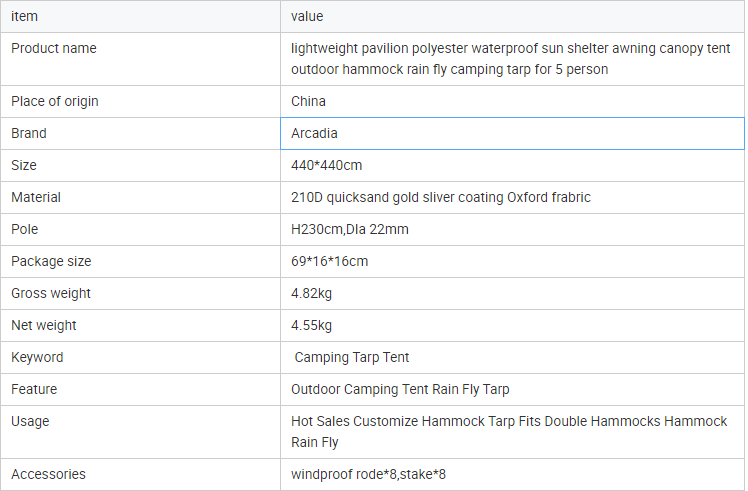Select the 'Brand' label cell

[29, 133]
